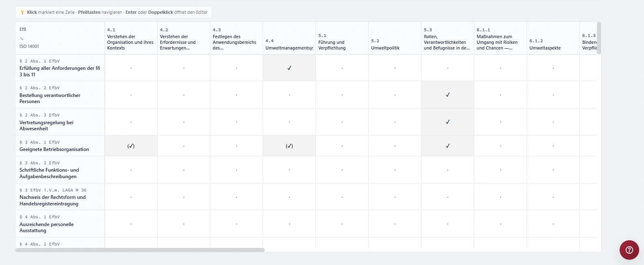Click the diagonal arrow in EfB/ISO header
The height and width of the screenshot is (265, 644).
22,38
